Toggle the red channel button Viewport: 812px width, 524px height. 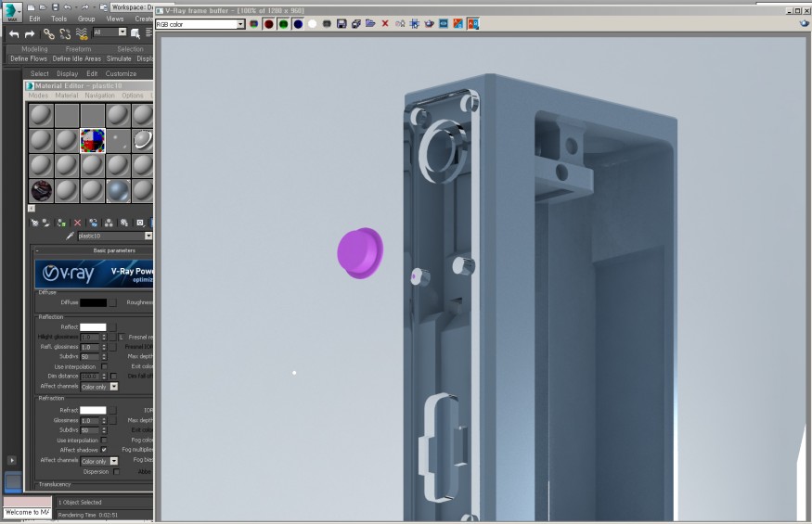pos(269,23)
